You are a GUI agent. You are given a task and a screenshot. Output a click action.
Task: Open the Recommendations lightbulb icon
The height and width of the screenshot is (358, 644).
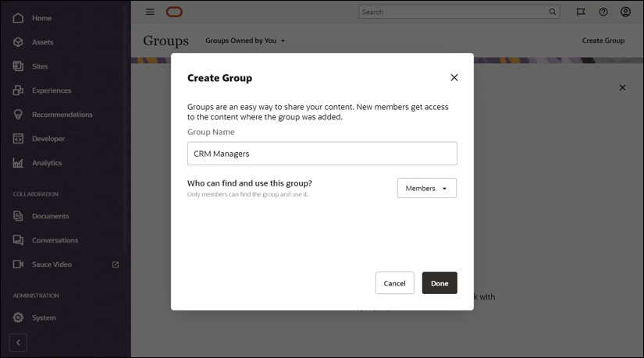coord(18,115)
